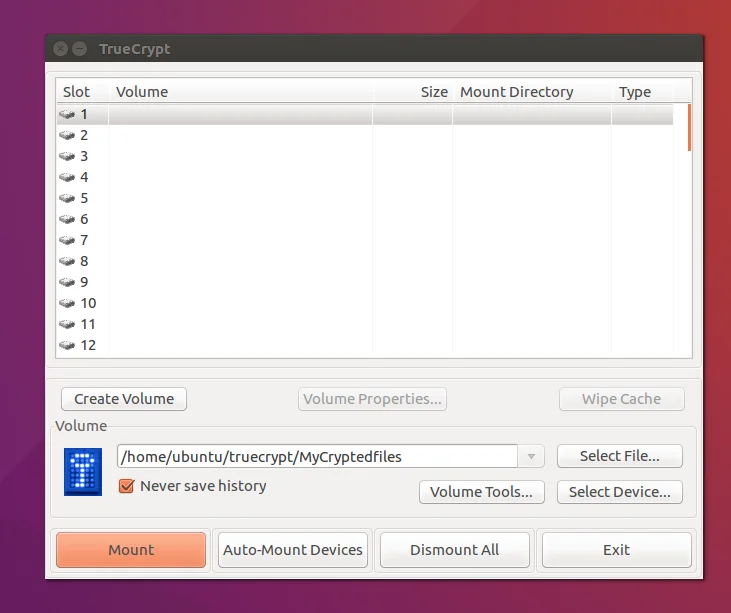Click the drive icon in slot 4
The image size is (731, 613).
(67, 177)
